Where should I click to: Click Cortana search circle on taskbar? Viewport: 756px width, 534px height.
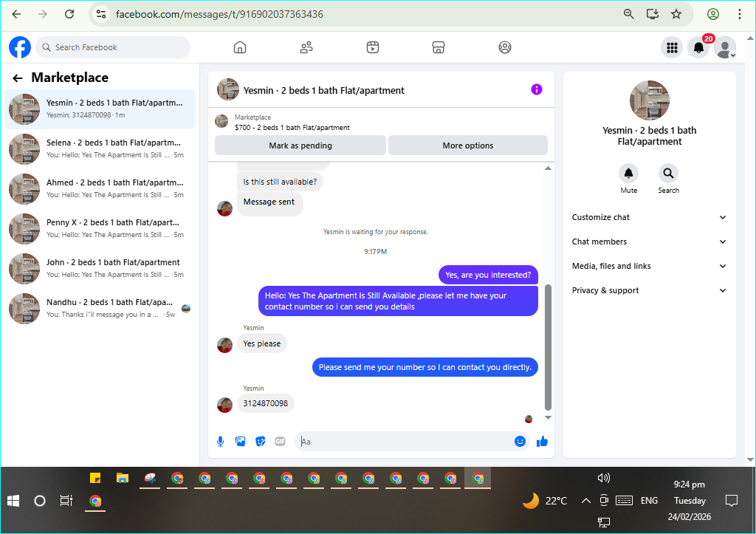pyautogui.click(x=40, y=502)
